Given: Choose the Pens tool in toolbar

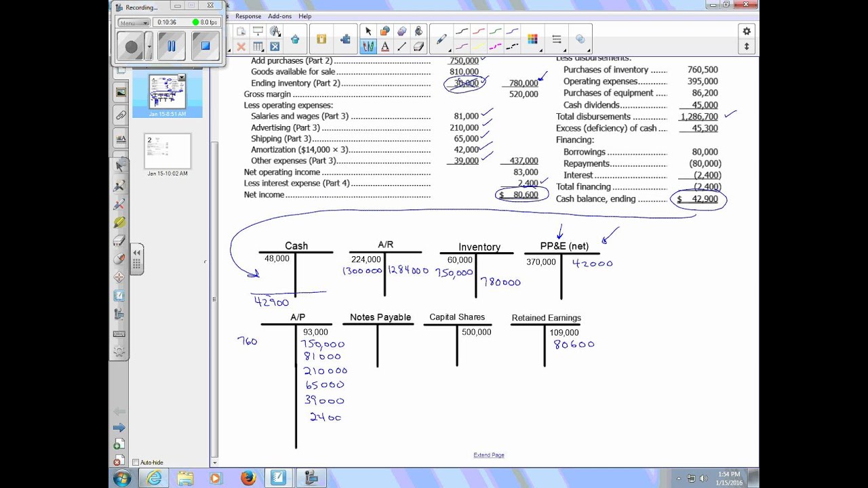Looking at the screenshot, I should click(x=368, y=47).
